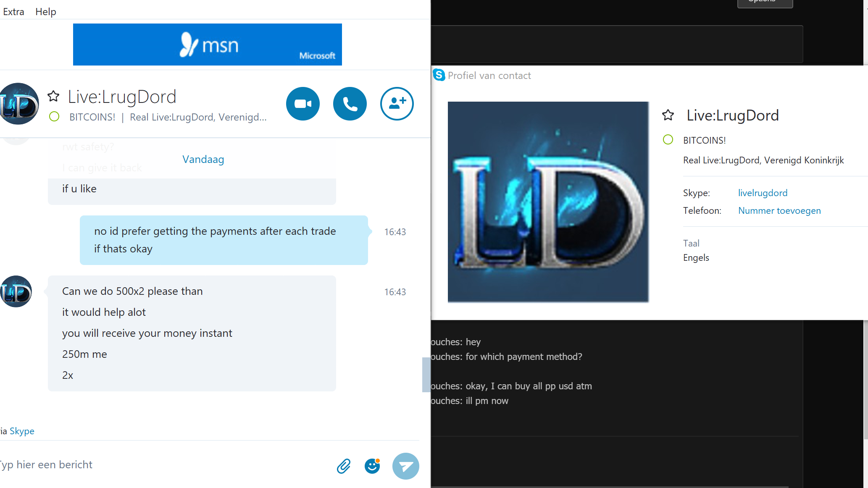This screenshot has width=868, height=488.
Task: Toggle favorite star next to chat header name
Action: click(53, 96)
